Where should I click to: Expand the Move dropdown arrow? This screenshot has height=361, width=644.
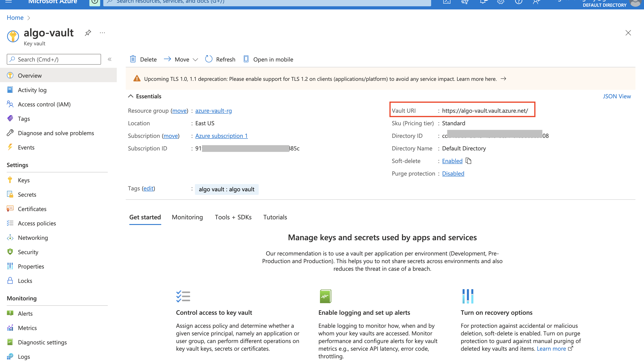point(196,59)
